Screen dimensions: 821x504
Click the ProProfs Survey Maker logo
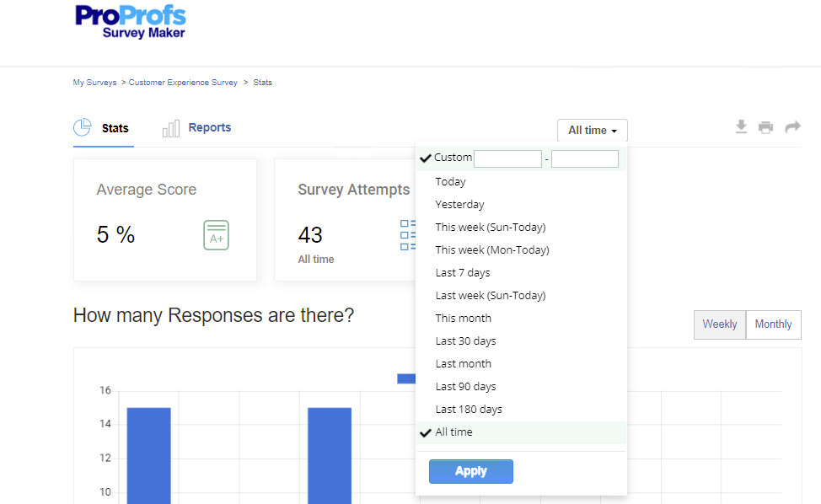pos(131,21)
